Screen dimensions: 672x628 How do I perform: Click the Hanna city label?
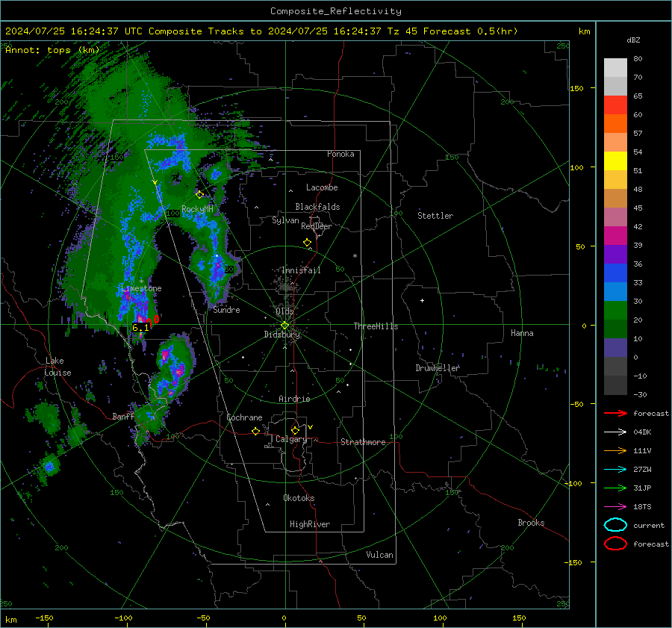point(522,333)
